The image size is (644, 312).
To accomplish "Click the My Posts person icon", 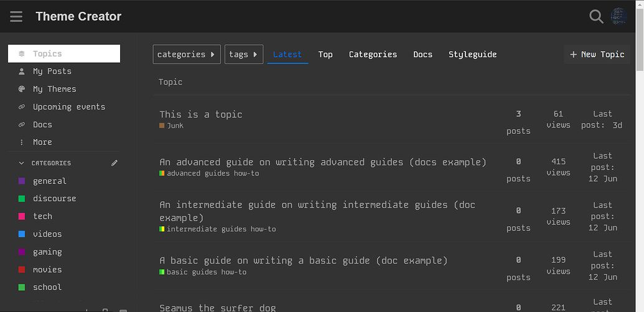I will (x=22, y=72).
